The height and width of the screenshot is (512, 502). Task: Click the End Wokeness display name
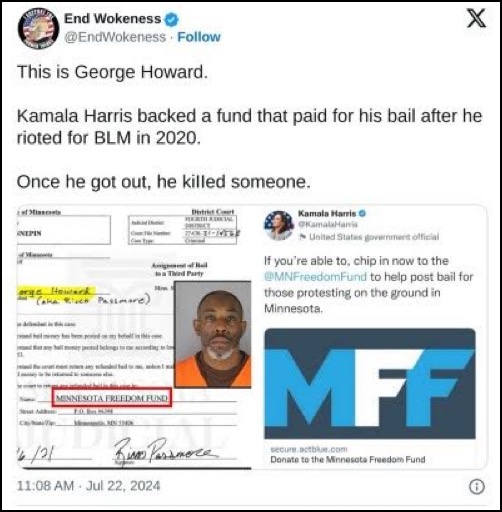pos(112,19)
